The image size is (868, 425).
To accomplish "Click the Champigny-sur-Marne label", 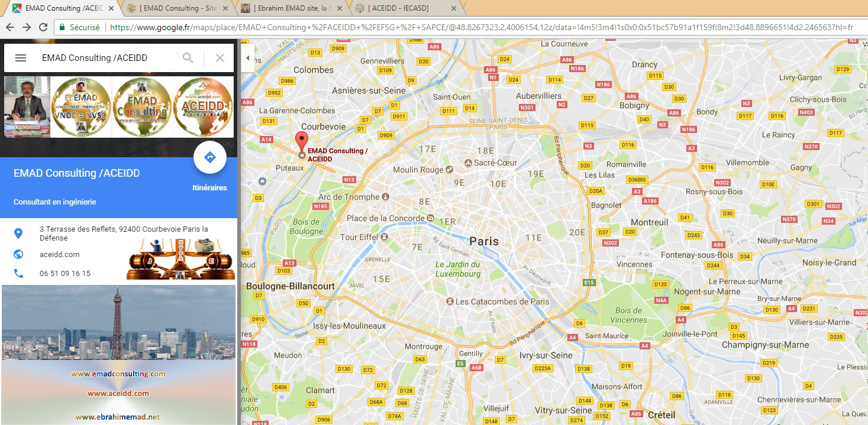I will (x=765, y=345).
